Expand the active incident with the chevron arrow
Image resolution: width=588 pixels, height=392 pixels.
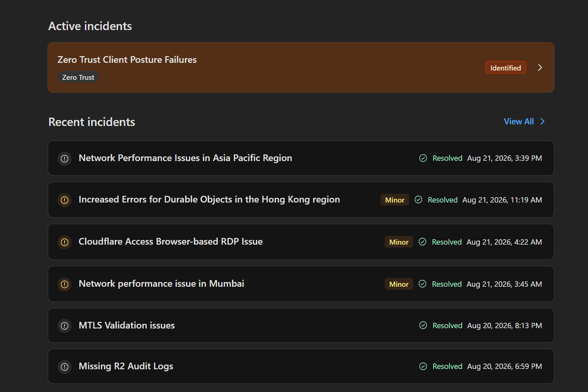tap(540, 68)
